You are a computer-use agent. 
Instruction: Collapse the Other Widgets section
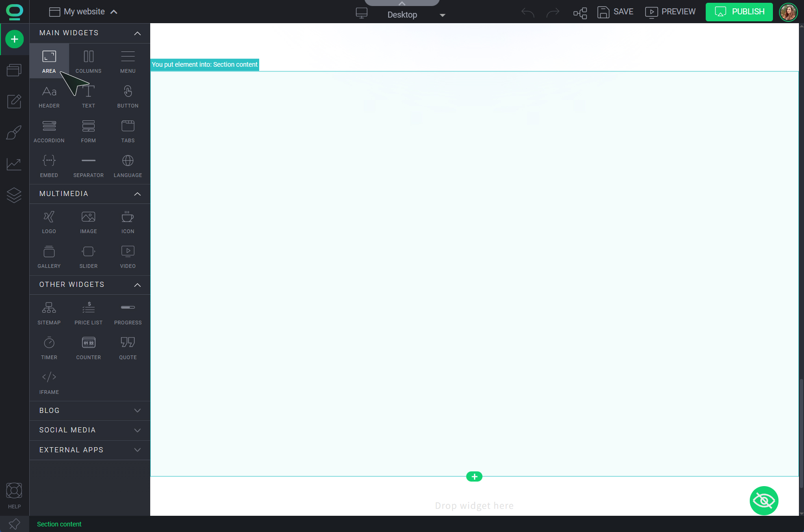pyautogui.click(x=90, y=285)
